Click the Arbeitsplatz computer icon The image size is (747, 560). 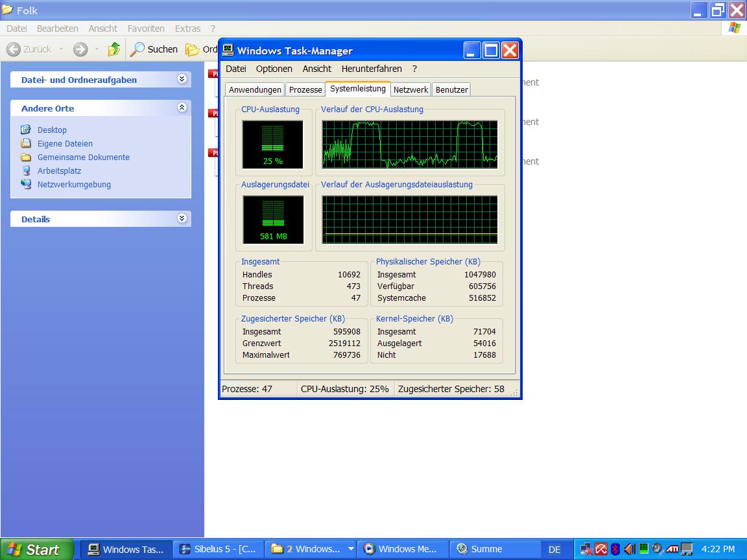pos(26,170)
